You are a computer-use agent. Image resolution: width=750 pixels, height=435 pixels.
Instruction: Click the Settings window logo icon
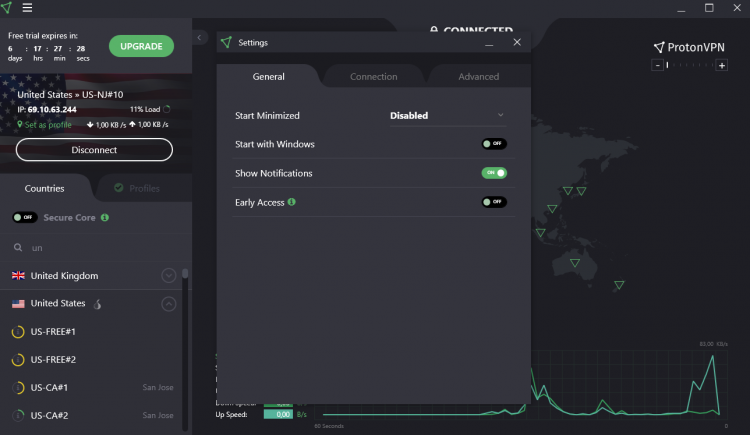click(226, 43)
